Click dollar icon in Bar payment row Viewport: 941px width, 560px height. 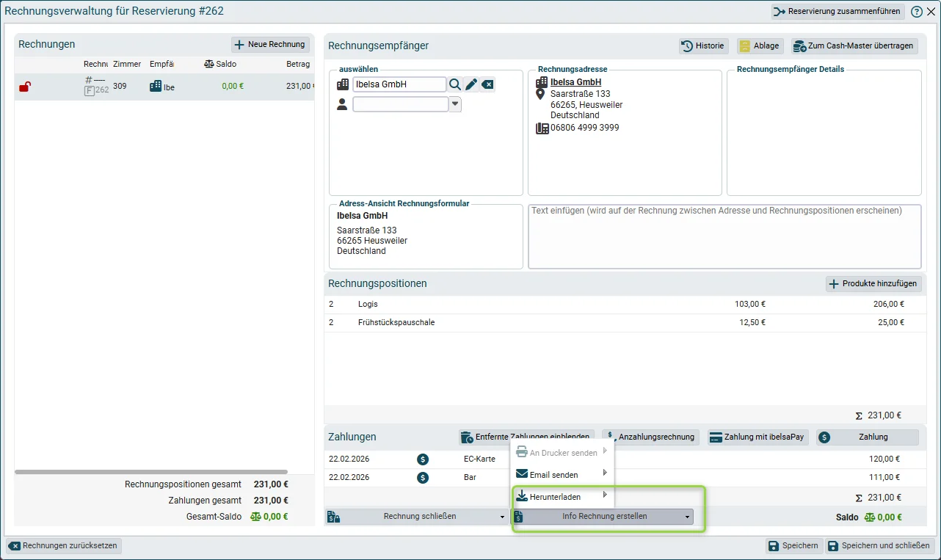pos(423,478)
